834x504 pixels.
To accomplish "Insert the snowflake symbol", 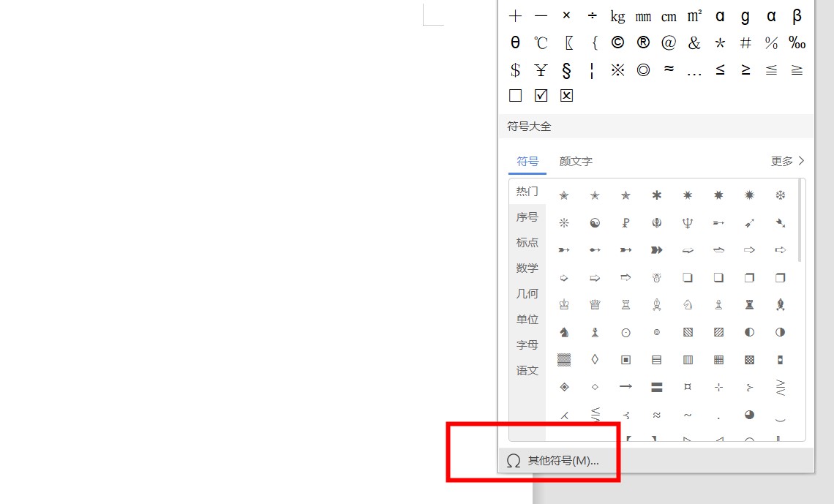I will tap(780, 195).
